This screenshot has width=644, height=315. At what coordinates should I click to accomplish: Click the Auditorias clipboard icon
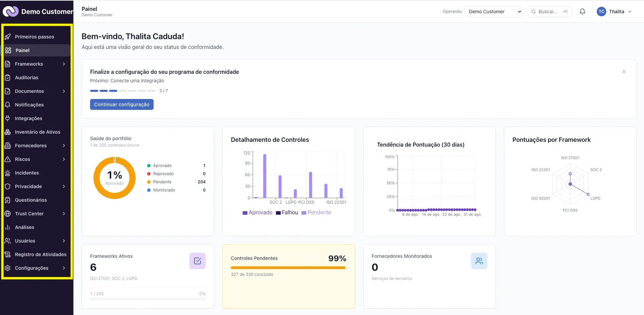(7, 78)
